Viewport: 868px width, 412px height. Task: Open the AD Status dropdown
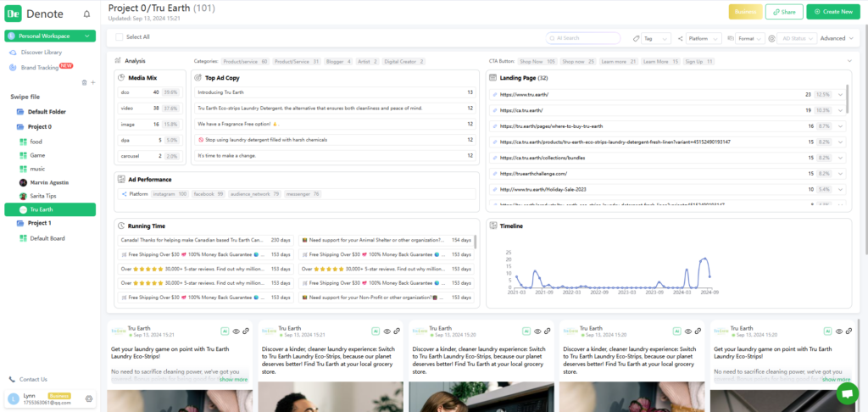pos(797,39)
